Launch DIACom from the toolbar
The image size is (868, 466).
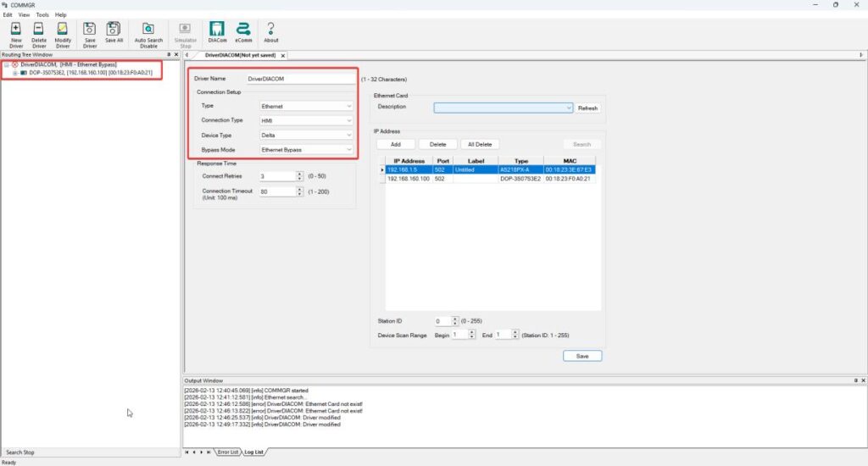coord(216,31)
